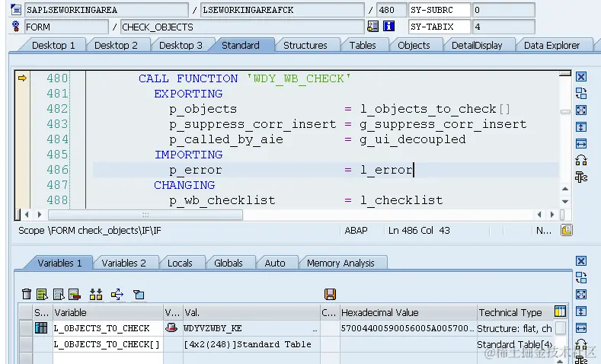Click the column layout icon in table header
Screen dimensions: 601x364
(560, 311)
